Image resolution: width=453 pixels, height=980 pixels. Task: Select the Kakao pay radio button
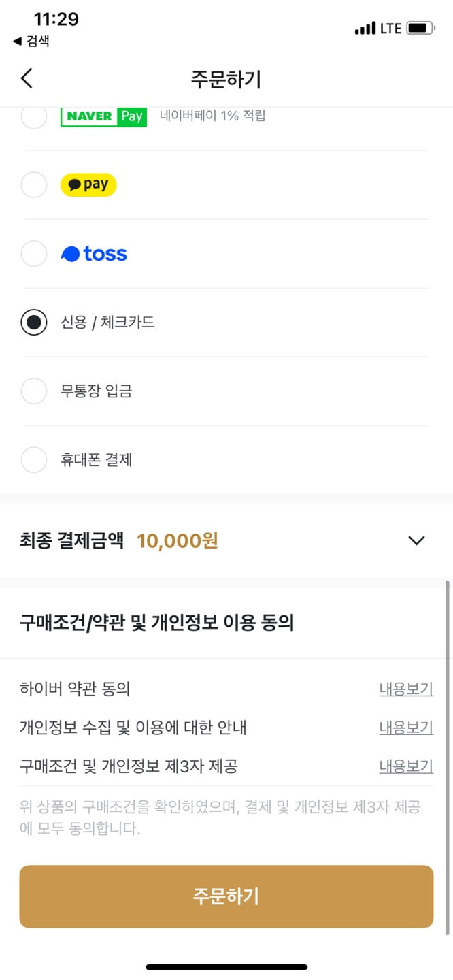coord(34,184)
